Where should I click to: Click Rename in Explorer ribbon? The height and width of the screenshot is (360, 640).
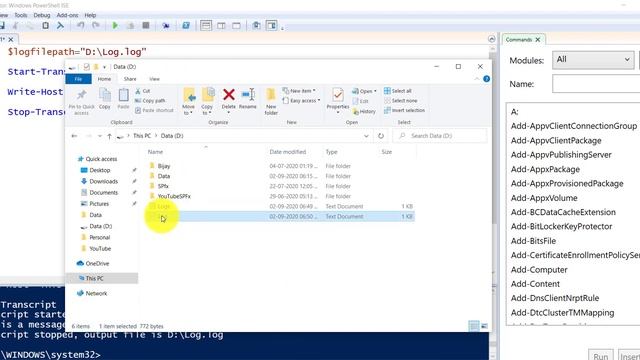248,99
